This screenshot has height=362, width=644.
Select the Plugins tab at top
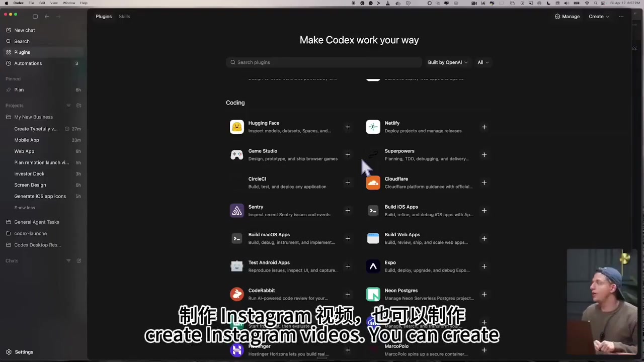[x=104, y=17]
